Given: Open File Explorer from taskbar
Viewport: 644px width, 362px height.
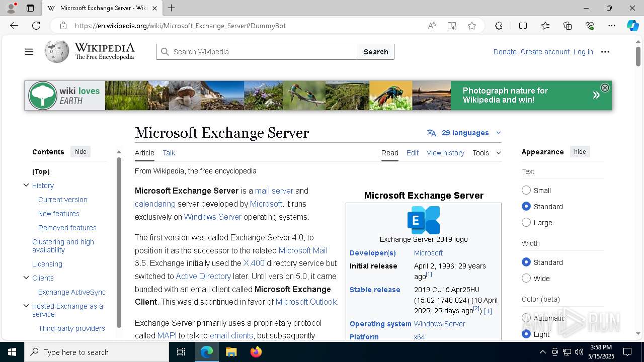Looking at the screenshot, I should (x=231, y=352).
